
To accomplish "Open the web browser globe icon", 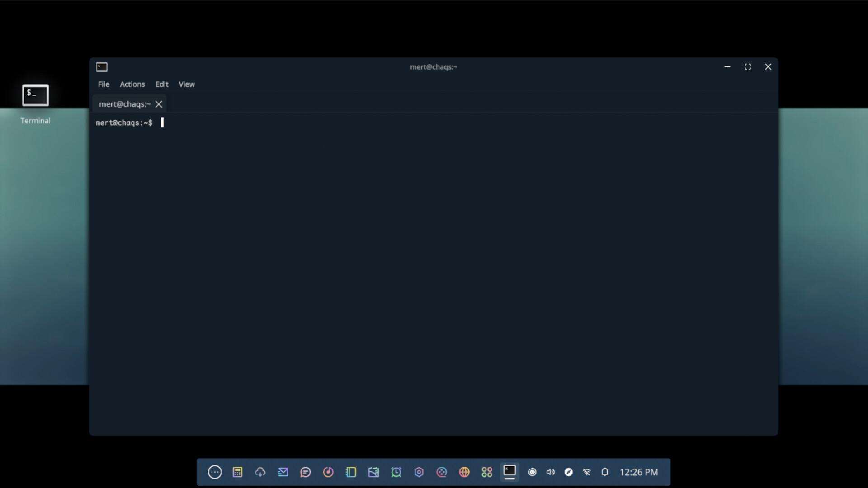I will (465, 472).
